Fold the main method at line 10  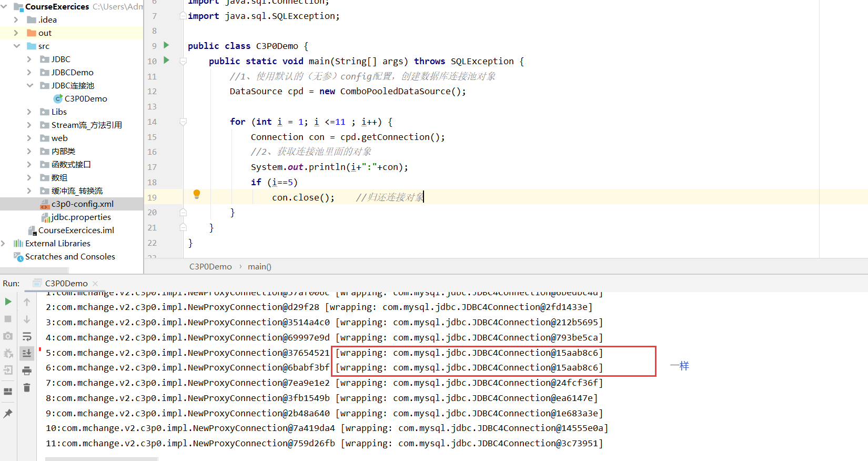(183, 61)
